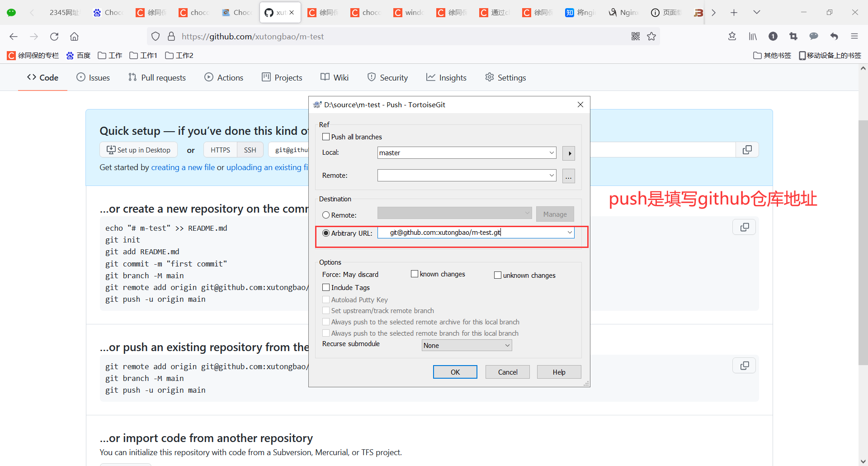Close the active GitHub tab

coord(292,13)
